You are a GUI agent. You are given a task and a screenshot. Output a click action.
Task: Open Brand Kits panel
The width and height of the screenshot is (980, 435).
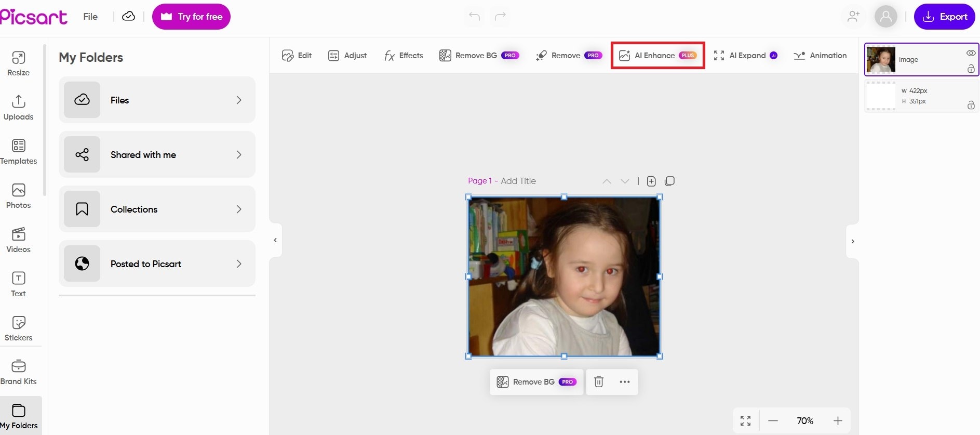(x=18, y=372)
